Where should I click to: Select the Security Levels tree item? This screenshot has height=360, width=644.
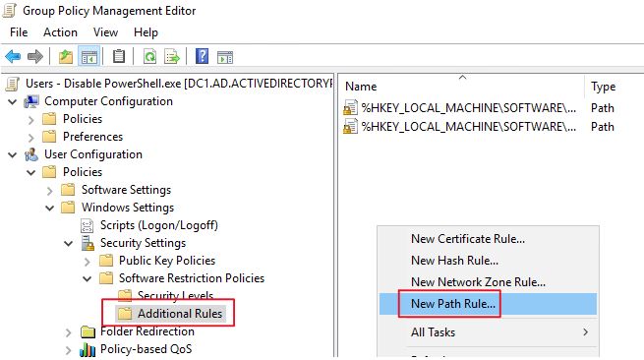coord(175,296)
